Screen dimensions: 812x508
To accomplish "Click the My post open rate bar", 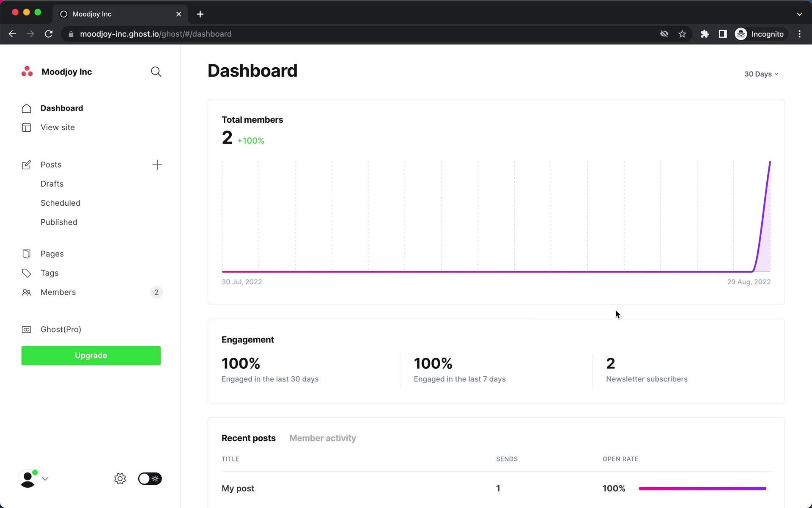I will (x=702, y=489).
